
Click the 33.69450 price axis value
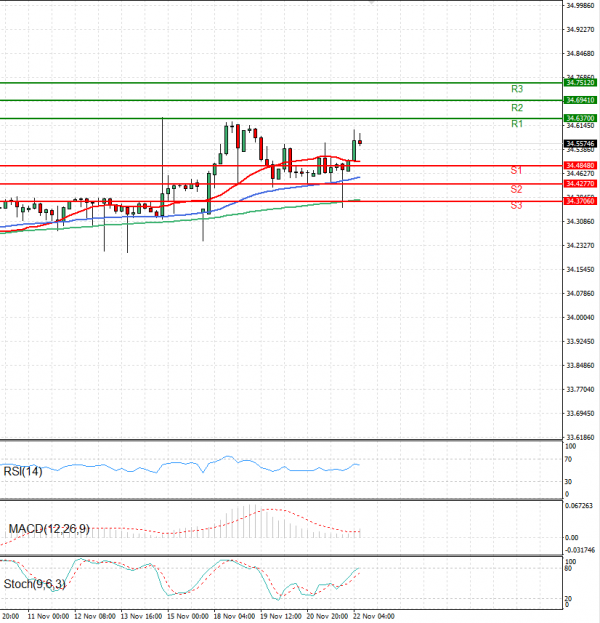point(580,414)
